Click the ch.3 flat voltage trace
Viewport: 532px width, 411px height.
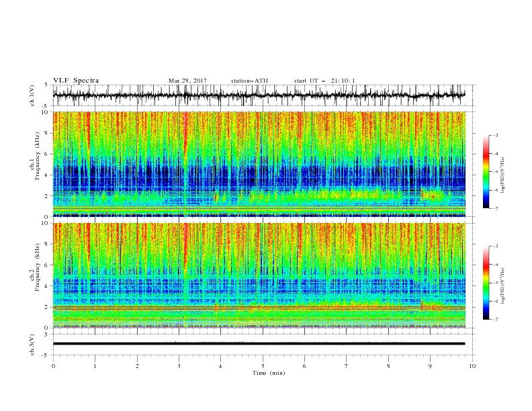click(259, 344)
